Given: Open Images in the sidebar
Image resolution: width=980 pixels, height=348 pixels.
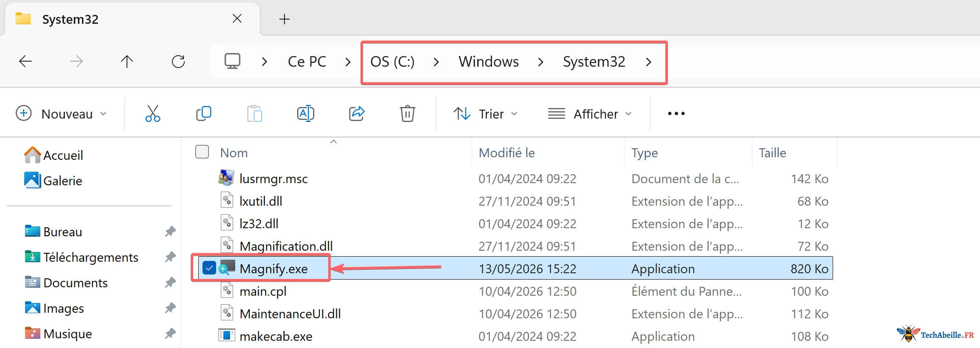Looking at the screenshot, I should click(x=63, y=308).
